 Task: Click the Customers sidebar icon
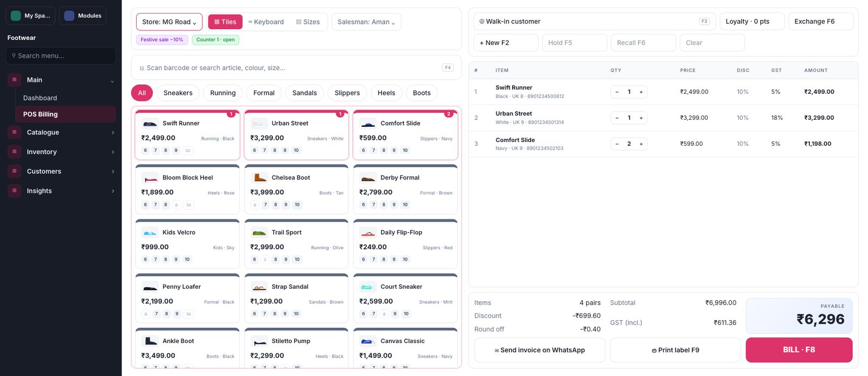pos(15,171)
